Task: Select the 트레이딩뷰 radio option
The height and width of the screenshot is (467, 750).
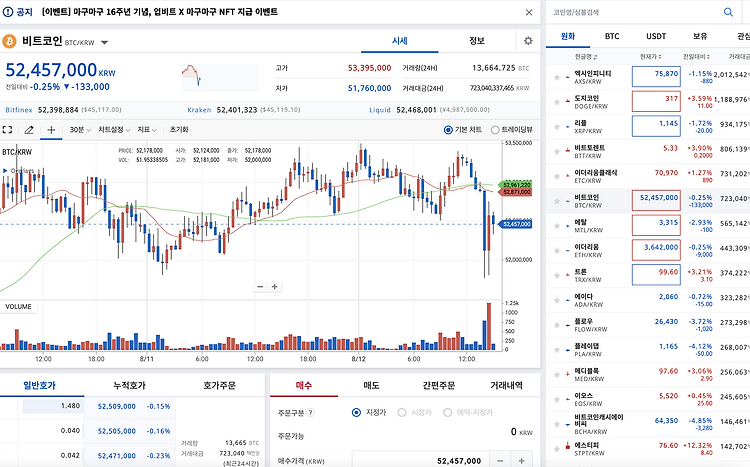Action: click(x=495, y=130)
